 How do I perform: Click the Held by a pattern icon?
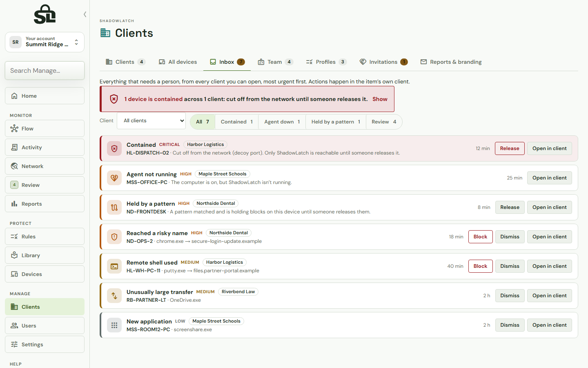114,207
